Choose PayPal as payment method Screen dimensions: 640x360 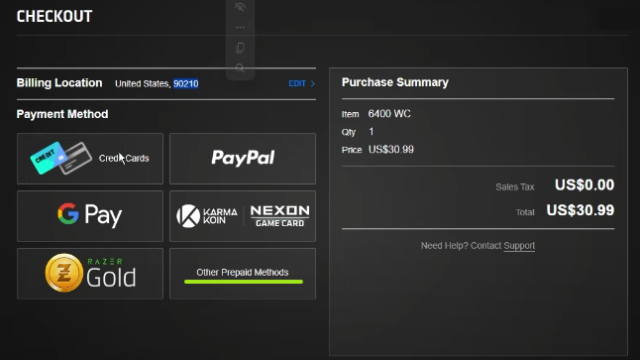pyautogui.click(x=242, y=158)
